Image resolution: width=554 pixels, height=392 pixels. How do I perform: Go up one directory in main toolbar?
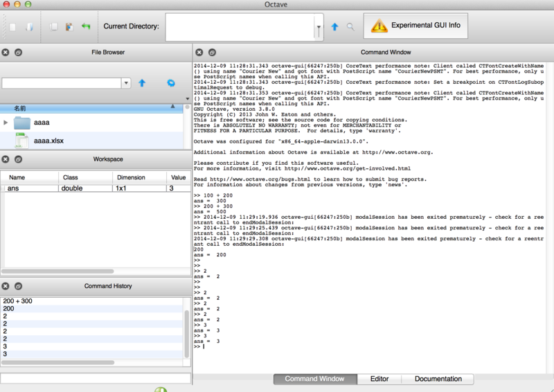pos(334,27)
